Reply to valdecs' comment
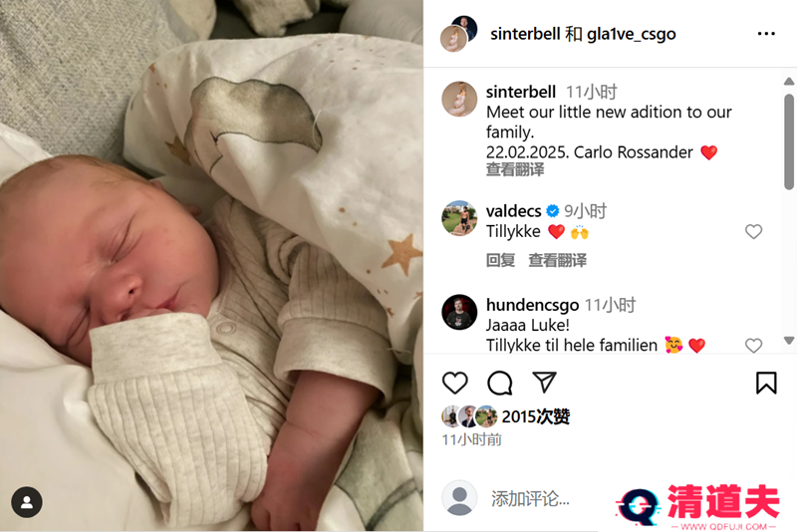797x532 pixels. (501, 260)
